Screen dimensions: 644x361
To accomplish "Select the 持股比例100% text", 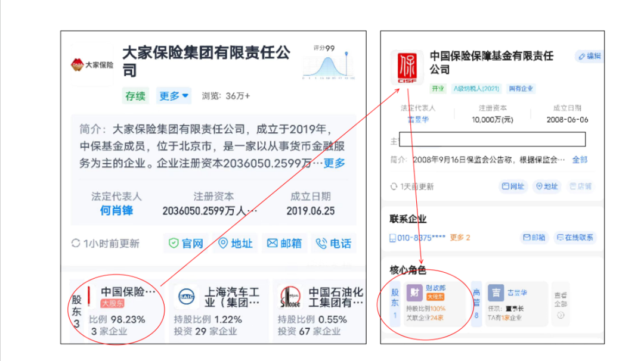I will [426, 309].
